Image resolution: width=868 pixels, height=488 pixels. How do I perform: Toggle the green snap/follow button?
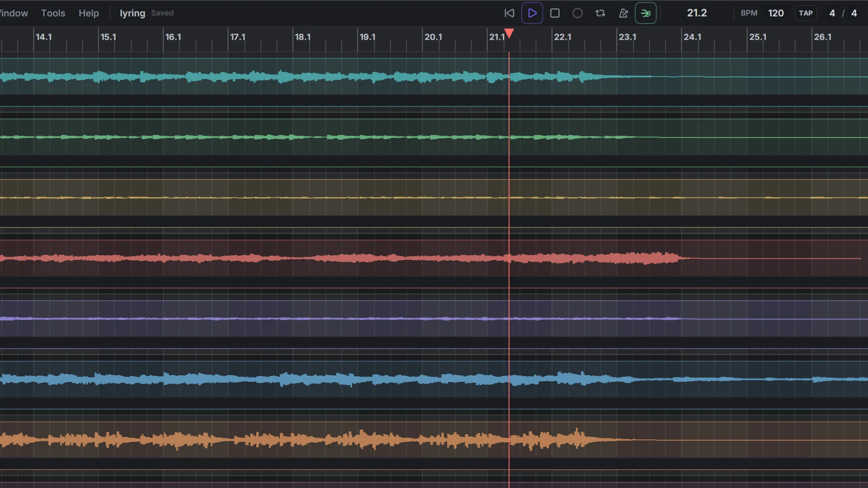[646, 13]
